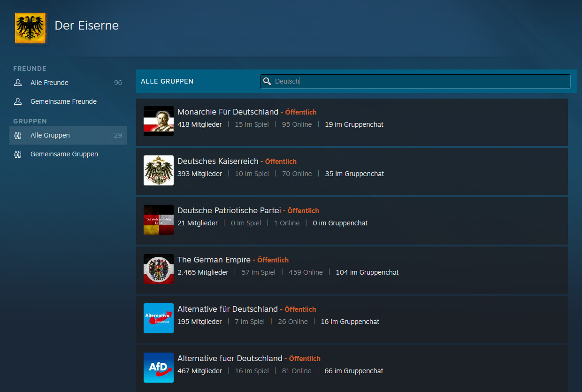Click the AfD logo avatar
The height and width of the screenshot is (392, 582).
pyautogui.click(x=159, y=368)
